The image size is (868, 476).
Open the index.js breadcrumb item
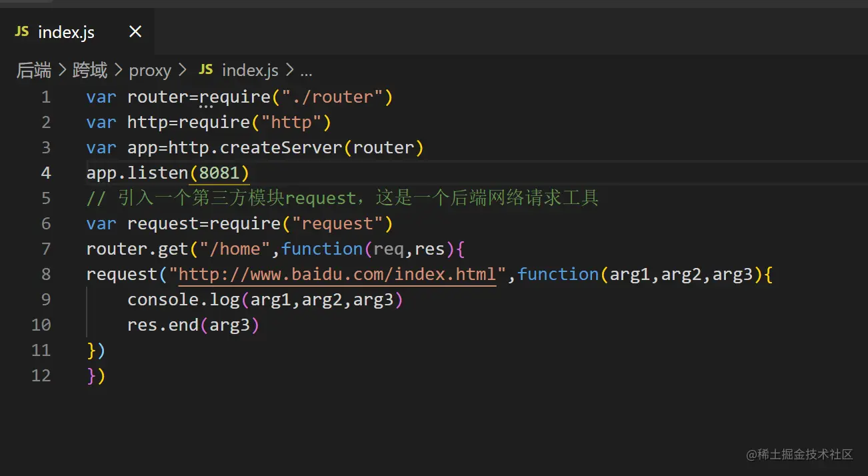point(250,70)
